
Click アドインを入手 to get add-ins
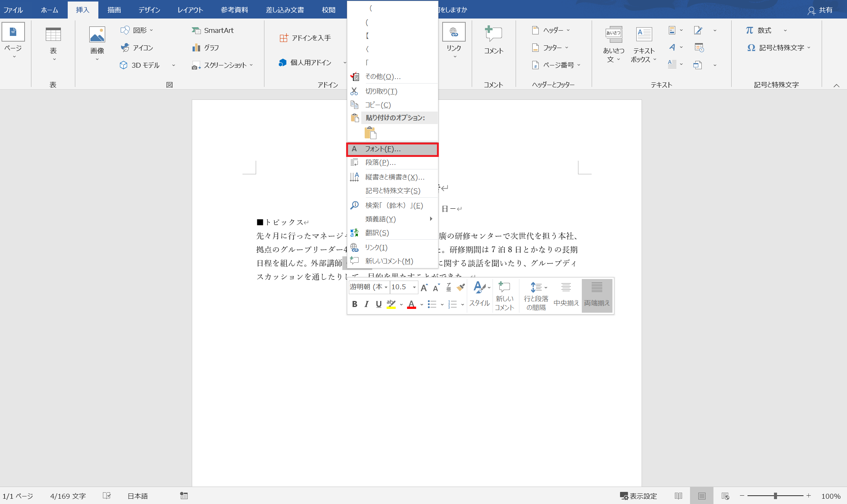click(x=305, y=38)
